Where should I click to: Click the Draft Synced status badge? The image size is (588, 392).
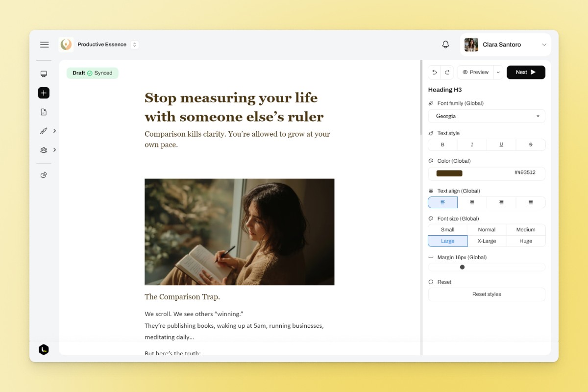(93, 73)
